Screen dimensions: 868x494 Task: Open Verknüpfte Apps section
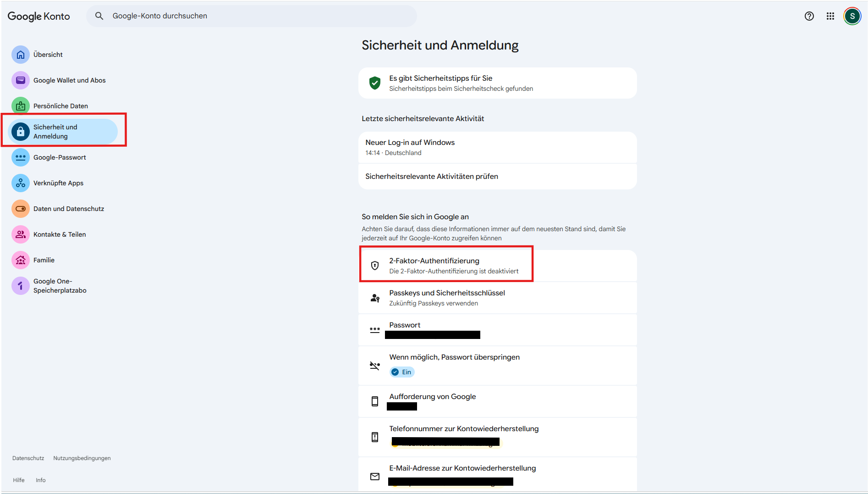(x=58, y=183)
